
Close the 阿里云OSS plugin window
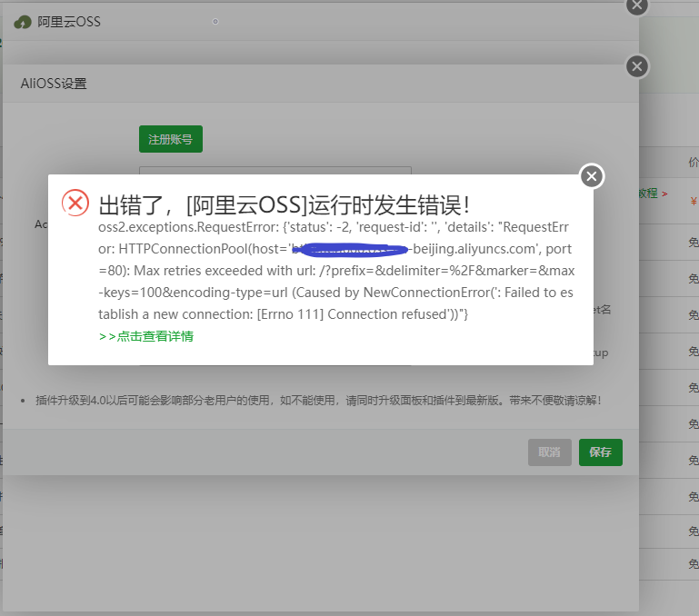(x=637, y=5)
